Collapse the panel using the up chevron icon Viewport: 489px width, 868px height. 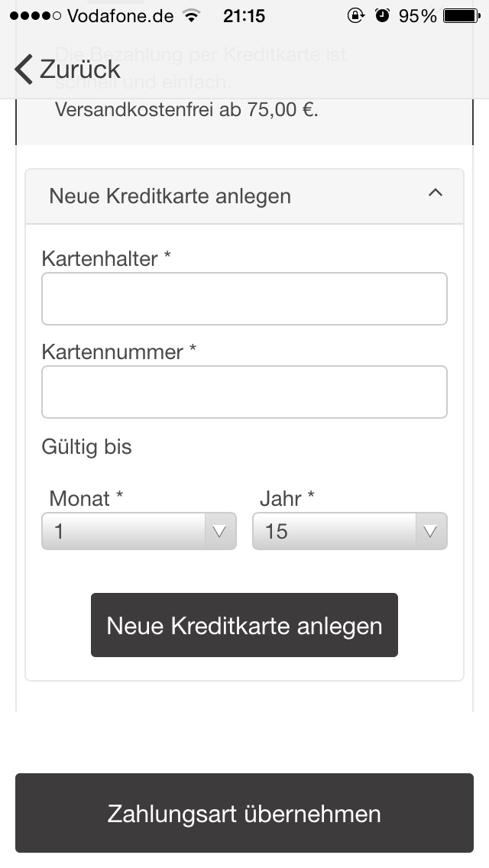point(436,193)
